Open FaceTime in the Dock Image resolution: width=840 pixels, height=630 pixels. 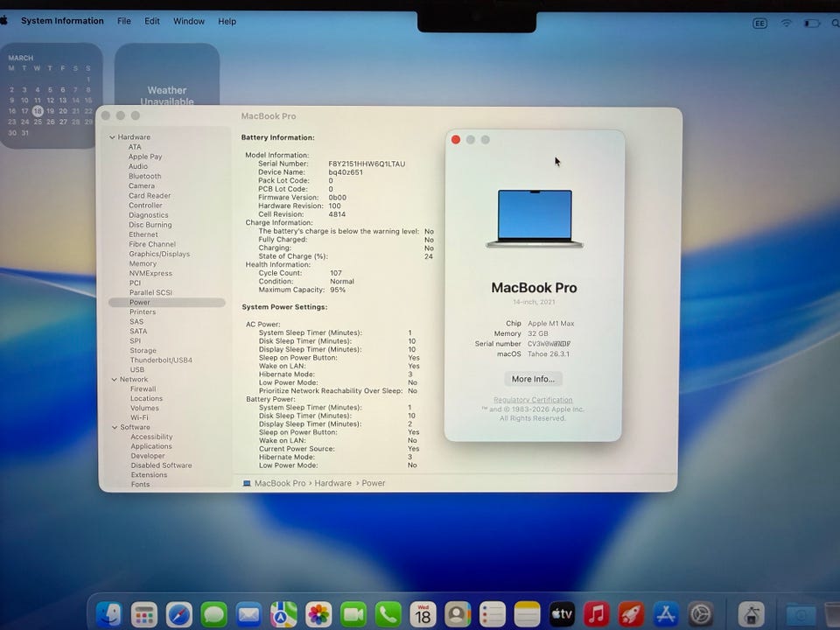point(353,614)
